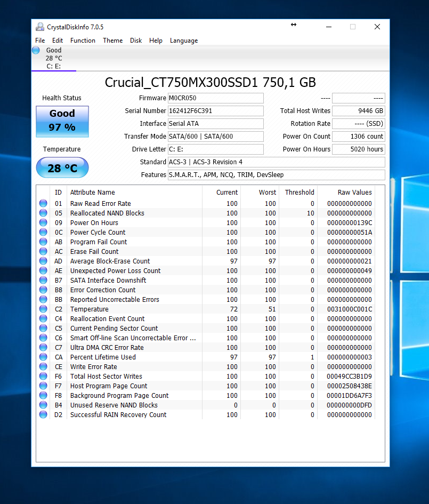The image size is (429, 504).
Task: Click the Attribute Name column header
Action: click(x=134, y=192)
